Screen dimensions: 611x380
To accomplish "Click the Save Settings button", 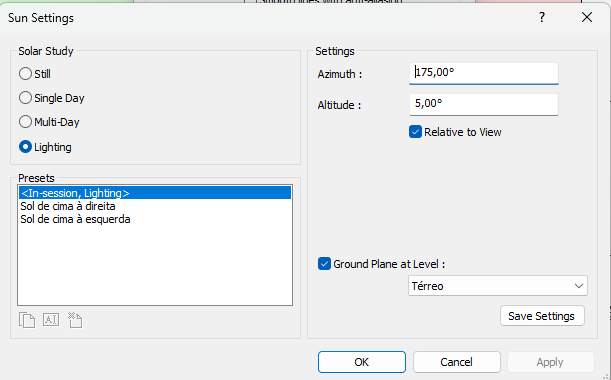I will tap(542, 316).
